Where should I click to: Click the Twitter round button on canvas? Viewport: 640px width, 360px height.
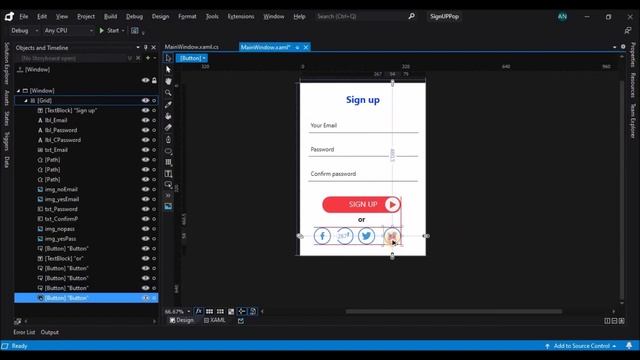[366, 236]
